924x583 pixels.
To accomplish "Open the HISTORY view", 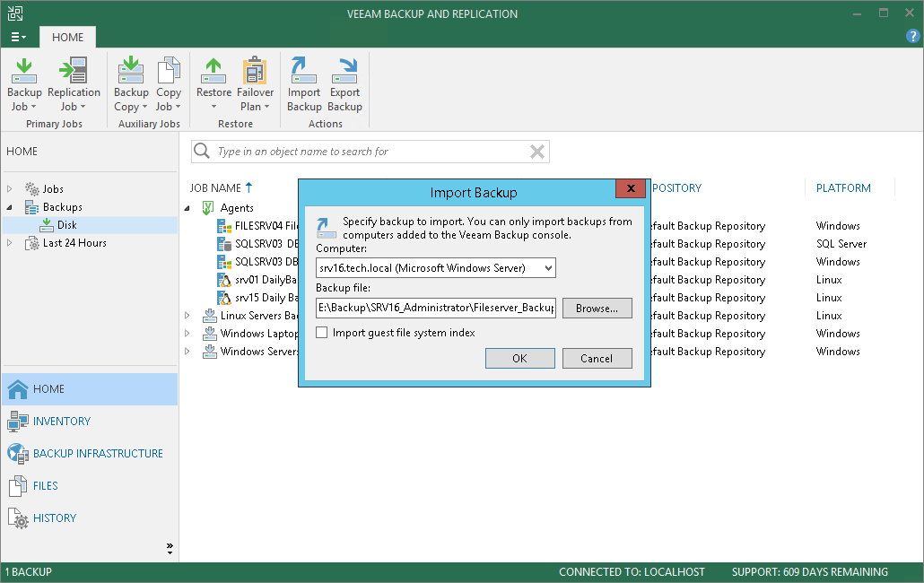I will click(90, 518).
